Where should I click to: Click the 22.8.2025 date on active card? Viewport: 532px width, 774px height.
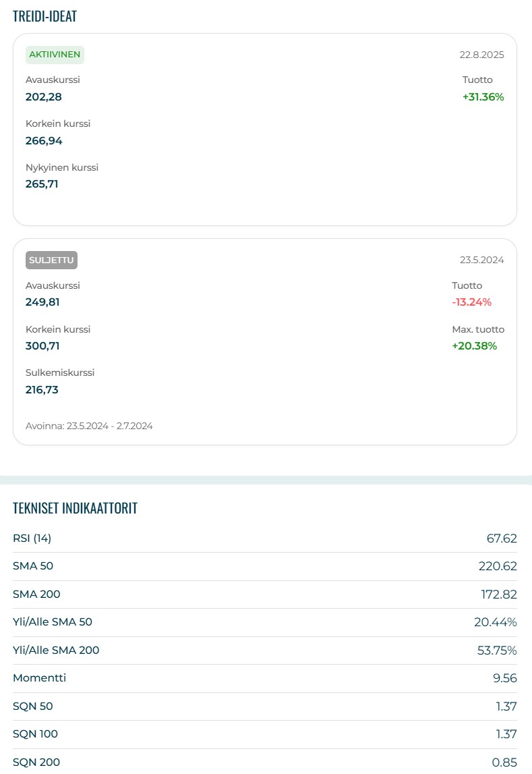click(x=481, y=55)
